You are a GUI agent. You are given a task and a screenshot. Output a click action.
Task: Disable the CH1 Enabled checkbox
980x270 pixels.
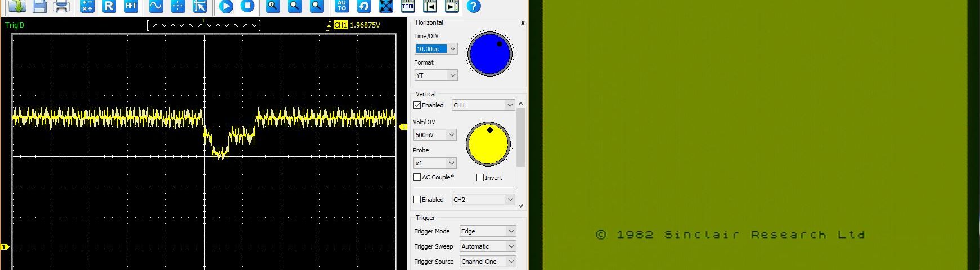click(x=417, y=105)
